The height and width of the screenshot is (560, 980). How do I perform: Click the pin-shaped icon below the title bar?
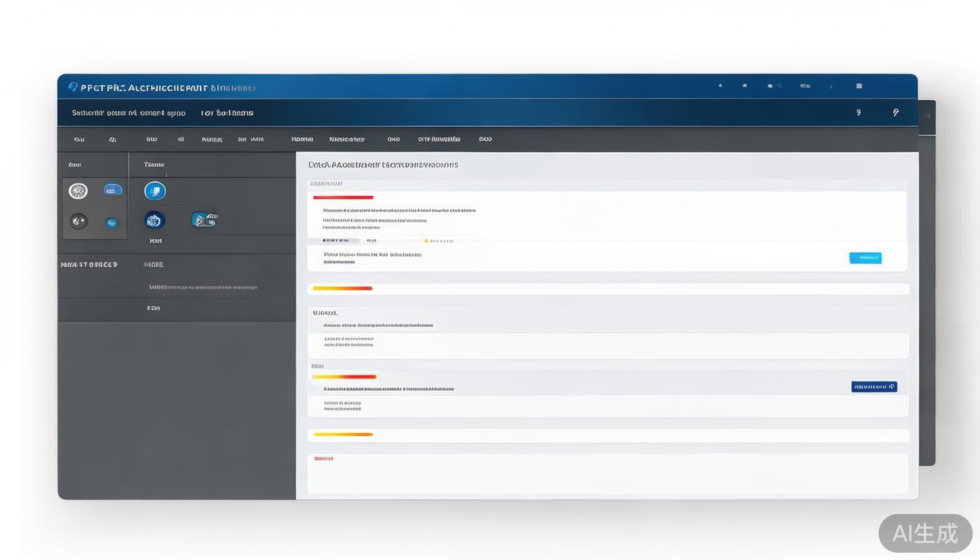pos(895,112)
